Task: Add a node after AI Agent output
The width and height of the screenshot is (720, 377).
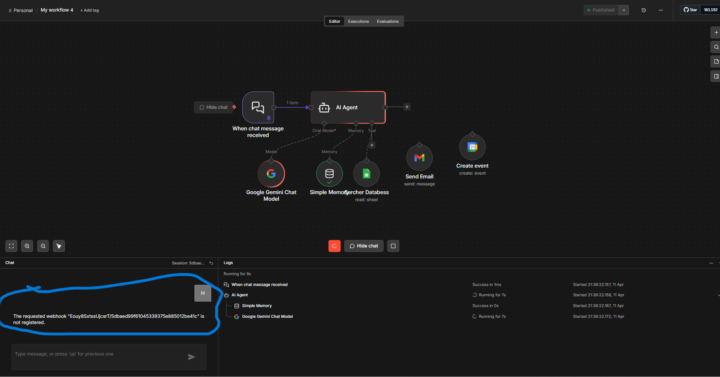Action: [407, 107]
